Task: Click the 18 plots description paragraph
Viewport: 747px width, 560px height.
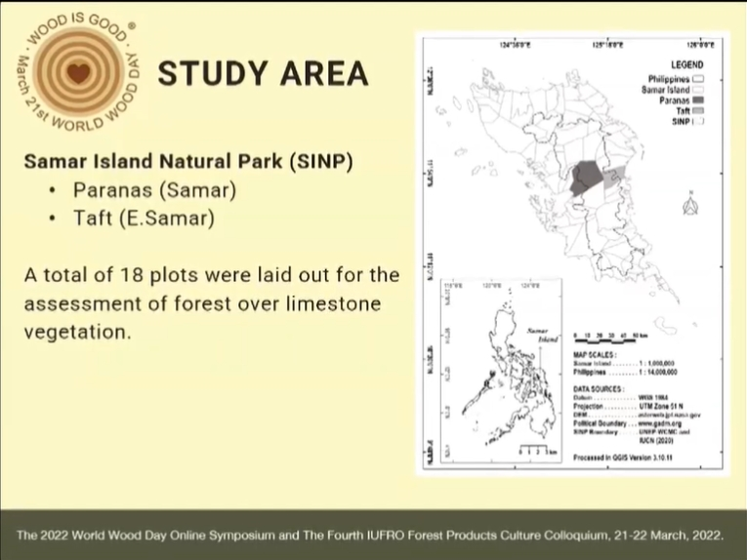Action: pos(212,303)
